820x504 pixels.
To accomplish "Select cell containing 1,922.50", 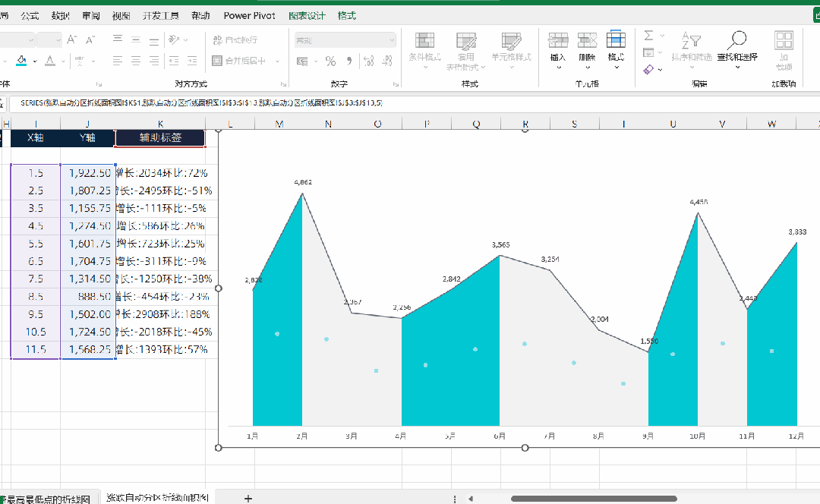I will pyautogui.click(x=87, y=173).
